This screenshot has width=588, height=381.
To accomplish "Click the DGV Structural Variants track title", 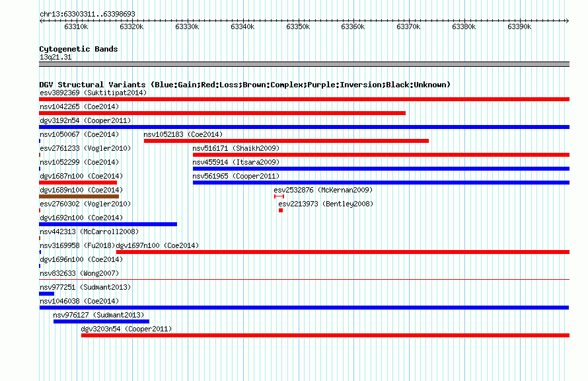I will click(x=245, y=85).
